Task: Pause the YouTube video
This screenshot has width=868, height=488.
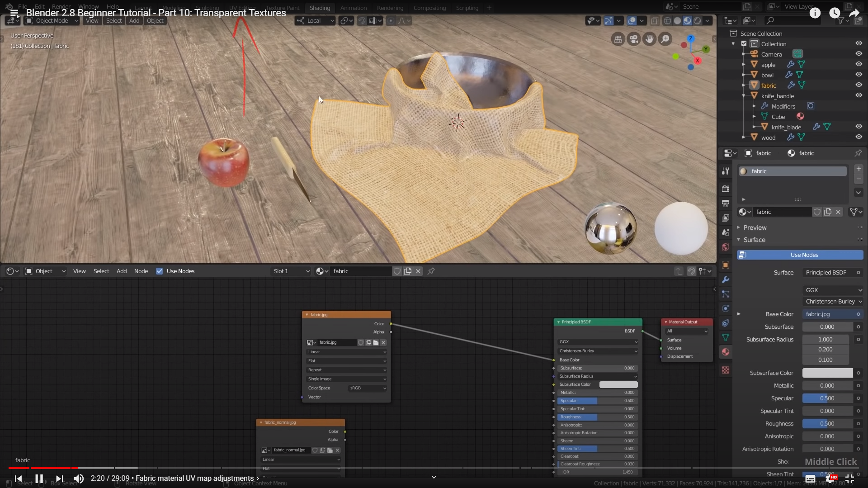Action: (39, 479)
